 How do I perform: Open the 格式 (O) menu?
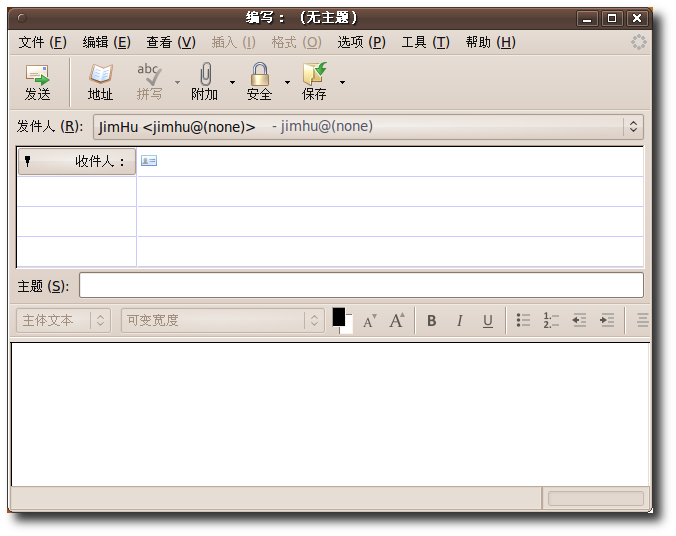click(x=297, y=42)
